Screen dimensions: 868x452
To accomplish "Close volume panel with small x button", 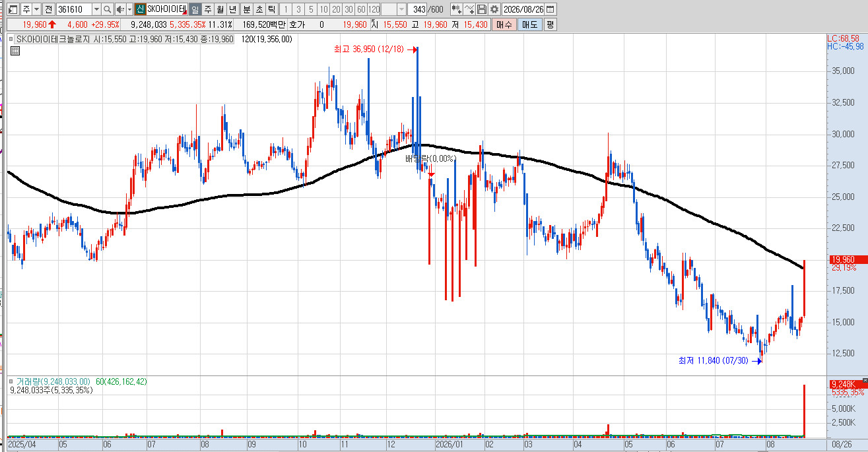I will (x=865, y=380).
